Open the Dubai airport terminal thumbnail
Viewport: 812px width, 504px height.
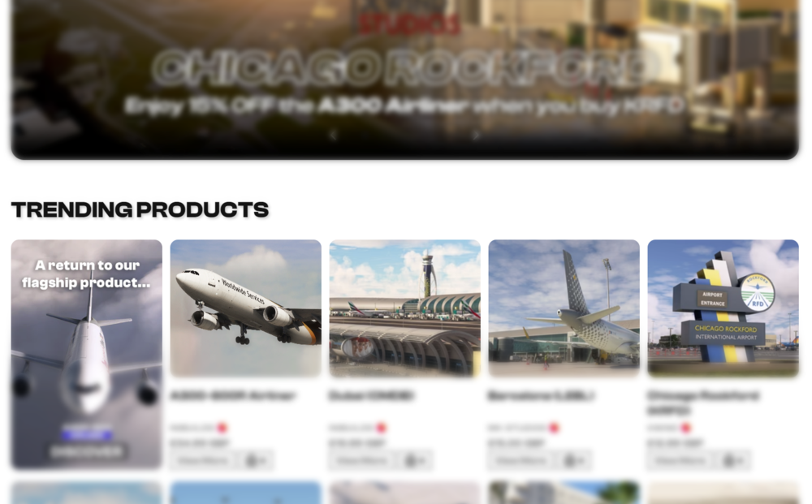(x=405, y=308)
